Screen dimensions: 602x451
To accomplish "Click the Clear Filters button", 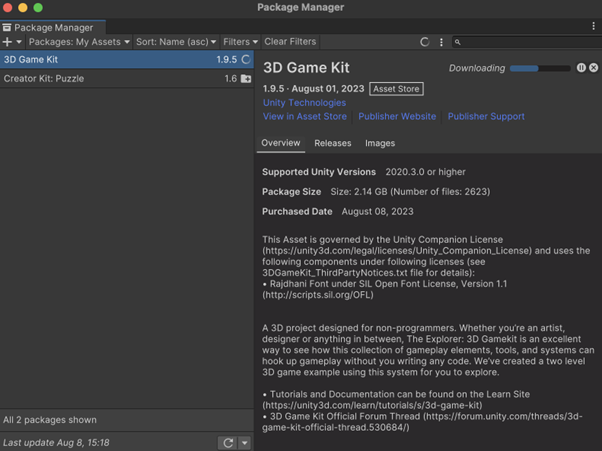I will [x=290, y=42].
